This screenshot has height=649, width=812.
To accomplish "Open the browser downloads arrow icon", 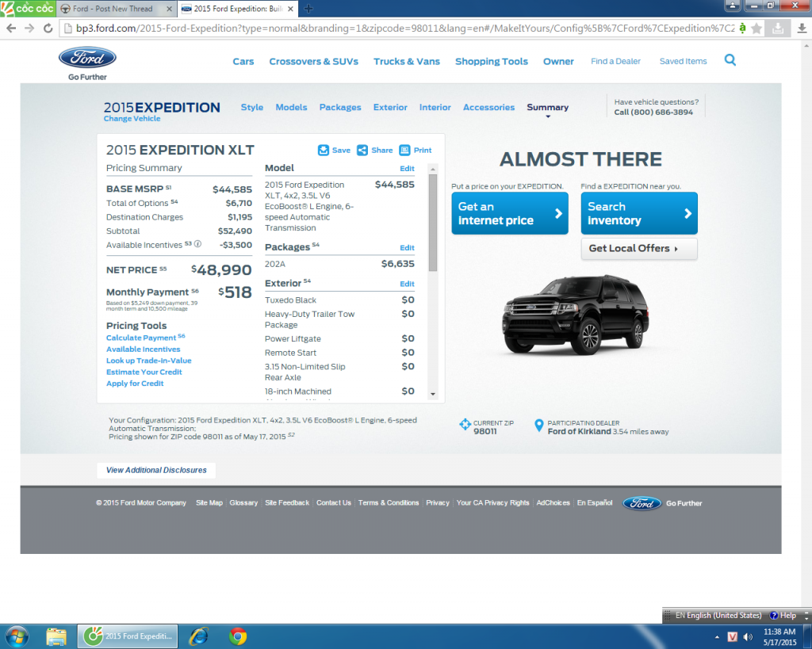I will (802, 29).
